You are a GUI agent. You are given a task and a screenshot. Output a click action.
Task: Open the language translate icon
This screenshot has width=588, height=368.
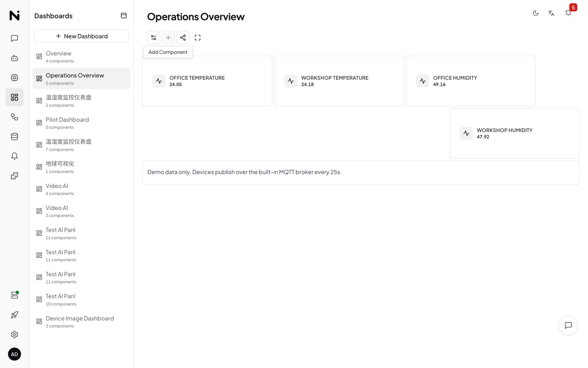click(x=551, y=13)
